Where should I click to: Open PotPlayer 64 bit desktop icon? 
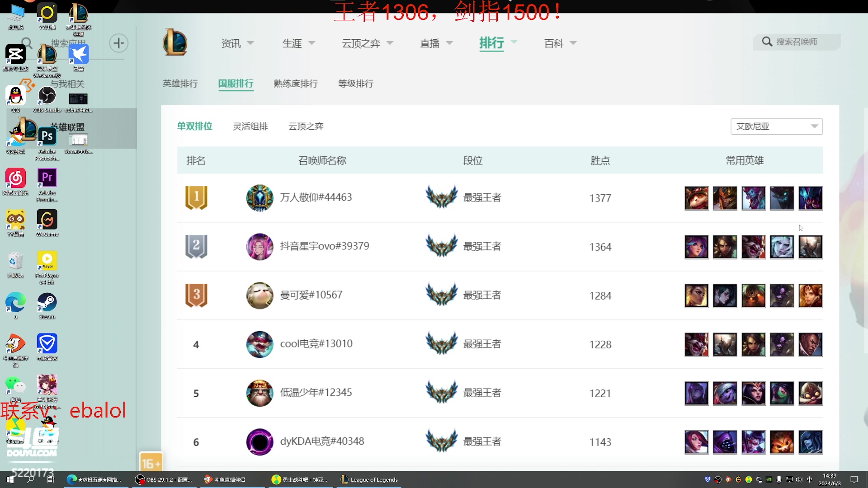[47, 268]
